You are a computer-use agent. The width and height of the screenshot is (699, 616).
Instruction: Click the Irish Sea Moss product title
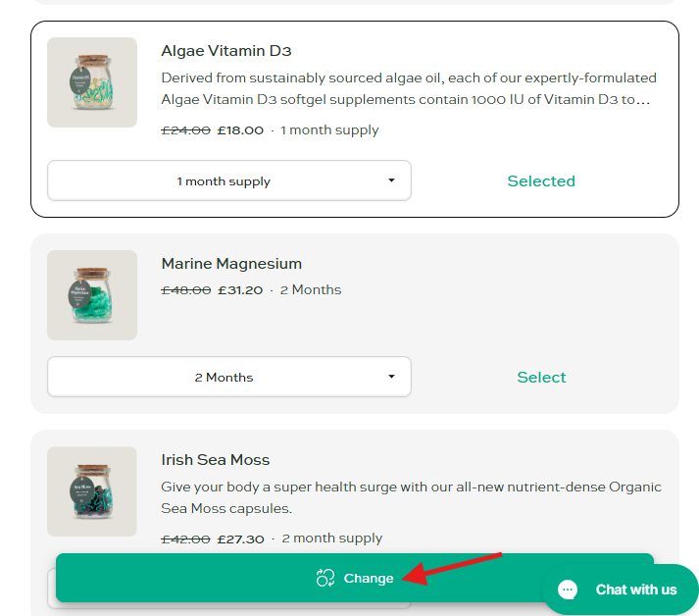215,460
